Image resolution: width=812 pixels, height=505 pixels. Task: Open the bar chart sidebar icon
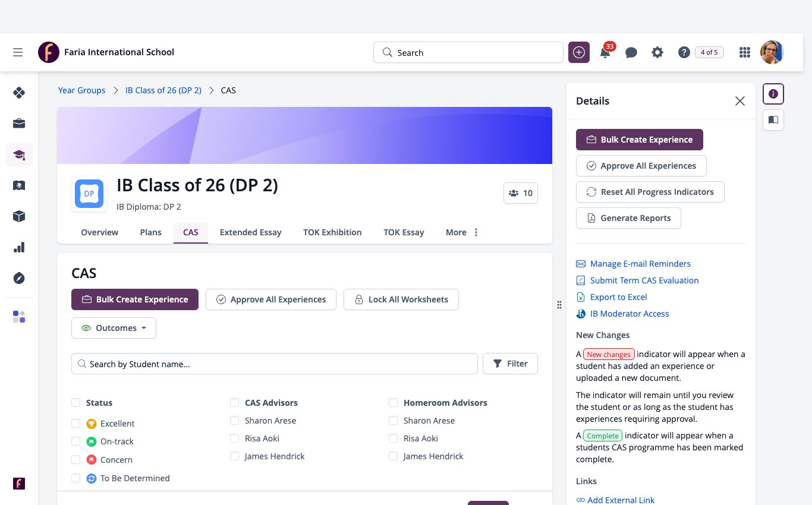(19, 247)
